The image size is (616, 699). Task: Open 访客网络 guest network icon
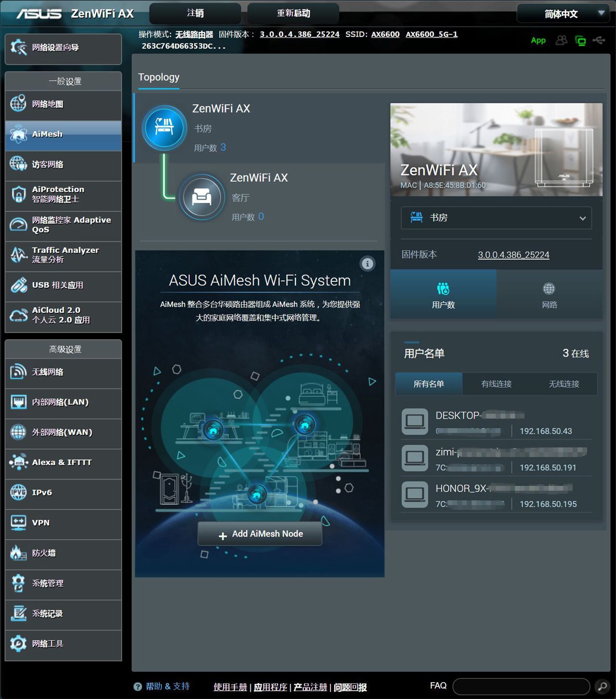click(18, 164)
